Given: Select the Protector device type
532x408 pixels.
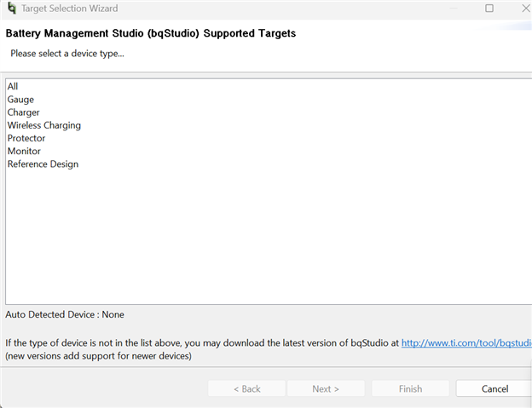Looking at the screenshot, I should pyautogui.click(x=26, y=138).
